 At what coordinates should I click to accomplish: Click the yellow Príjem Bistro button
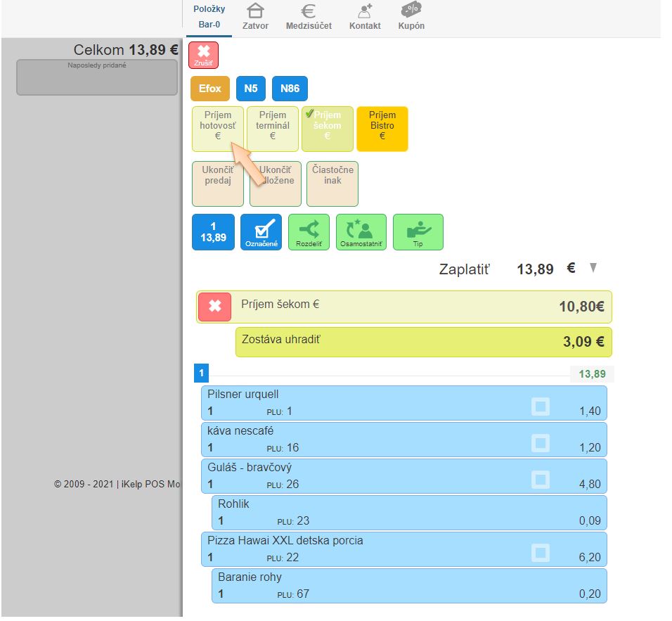coord(382,129)
